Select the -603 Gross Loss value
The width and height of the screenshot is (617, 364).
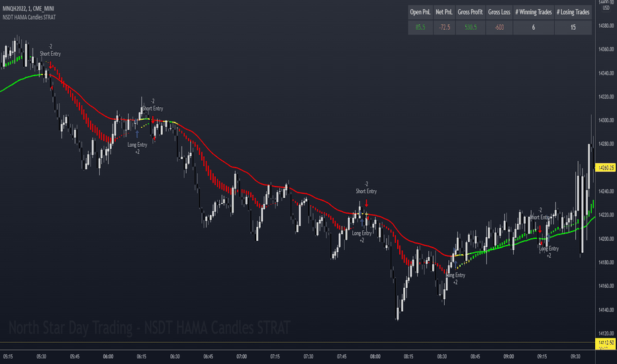(499, 27)
